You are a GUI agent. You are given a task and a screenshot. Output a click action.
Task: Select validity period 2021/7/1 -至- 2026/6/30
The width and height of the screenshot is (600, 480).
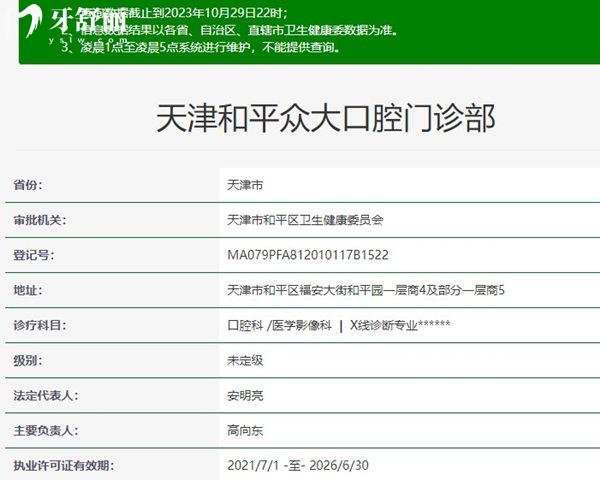pos(298,465)
